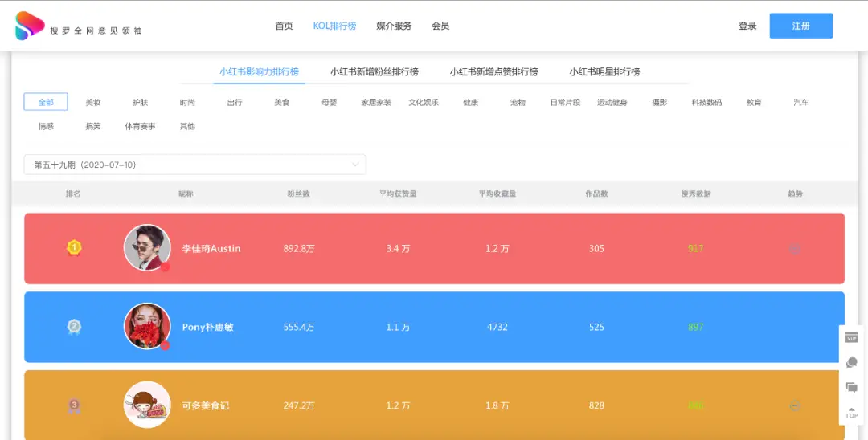The width and height of the screenshot is (868, 440).
Task: Click the 粉丝数 column header
Action: 298,194
